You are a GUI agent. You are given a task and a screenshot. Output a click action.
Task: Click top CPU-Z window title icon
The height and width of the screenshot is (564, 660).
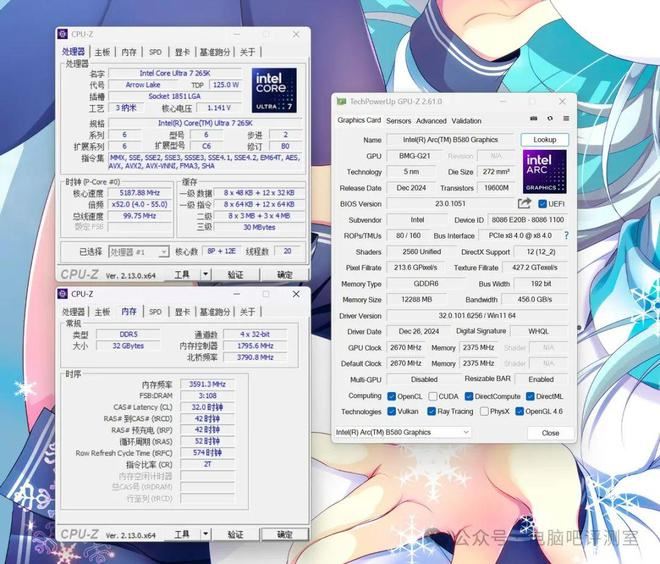tap(63, 34)
